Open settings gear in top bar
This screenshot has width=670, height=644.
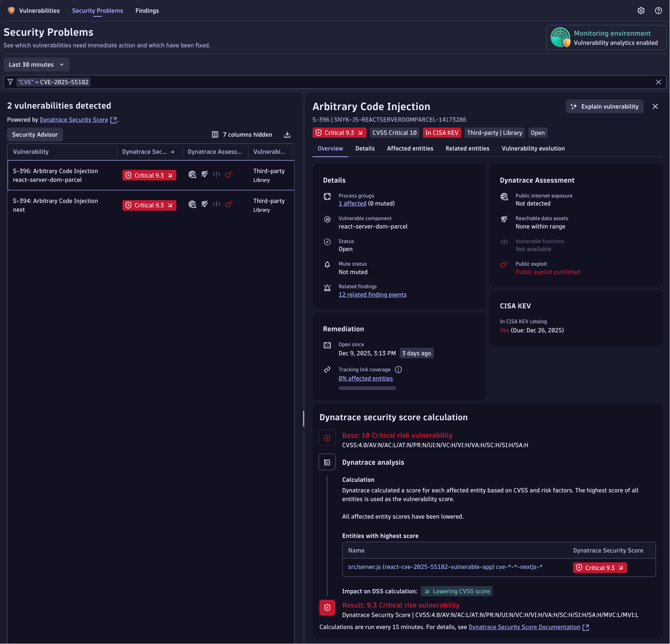point(641,11)
